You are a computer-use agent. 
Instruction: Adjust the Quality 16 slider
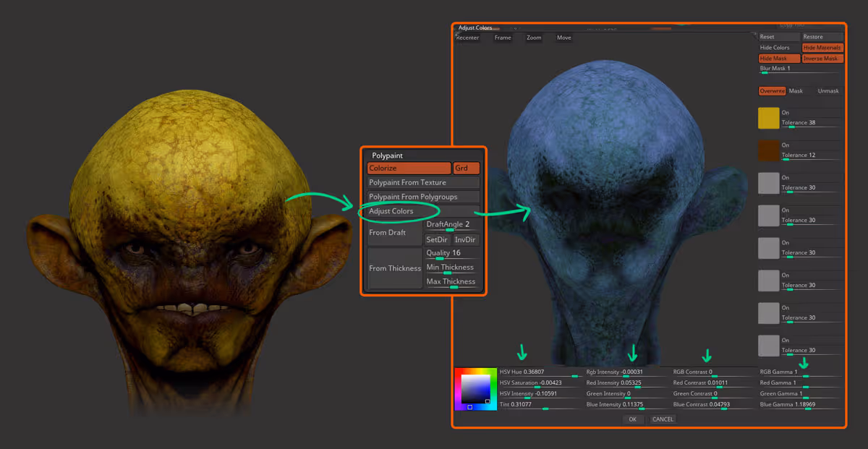click(452, 254)
